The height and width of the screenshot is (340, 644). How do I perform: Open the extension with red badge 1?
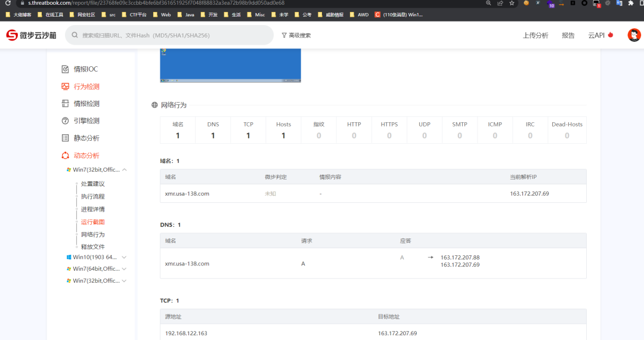pyautogui.click(x=596, y=4)
